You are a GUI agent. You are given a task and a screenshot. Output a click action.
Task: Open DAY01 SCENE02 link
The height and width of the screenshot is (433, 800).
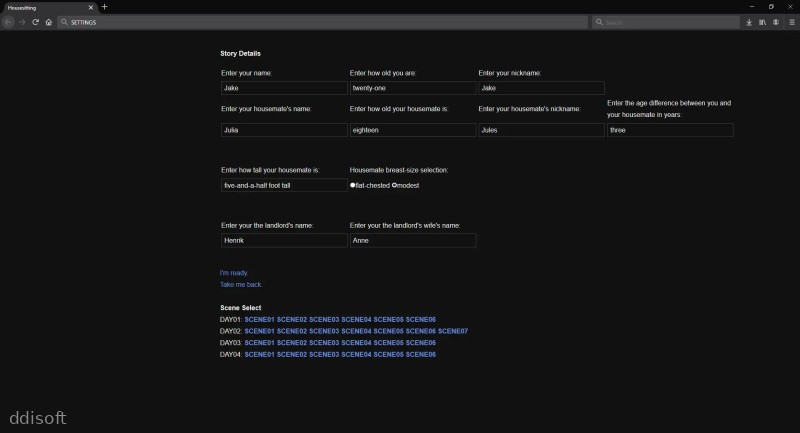coord(292,320)
